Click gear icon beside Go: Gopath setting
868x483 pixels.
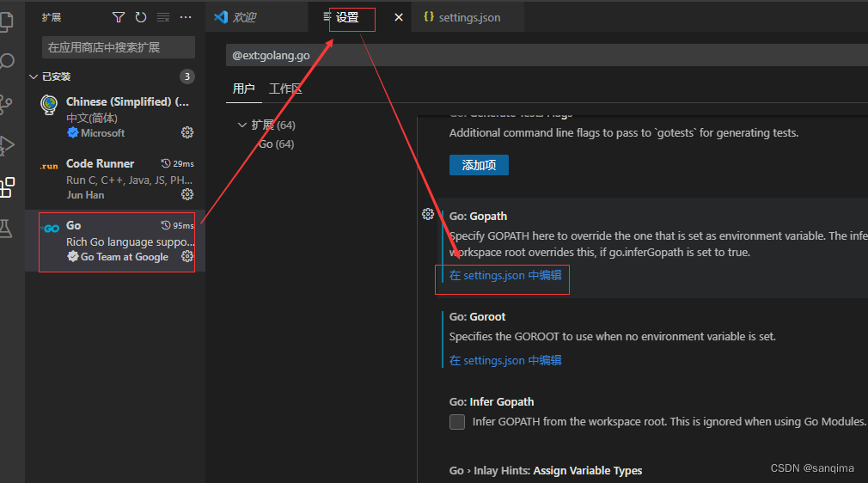click(x=428, y=214)
